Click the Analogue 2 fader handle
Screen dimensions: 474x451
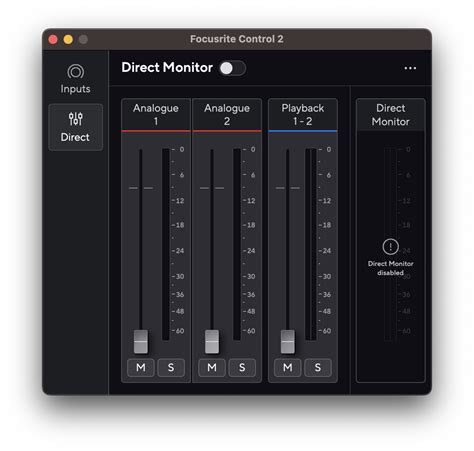[212, 342]
